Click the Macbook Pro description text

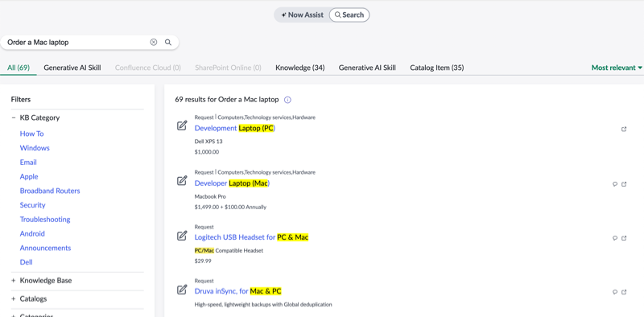[x=210, y=196]
